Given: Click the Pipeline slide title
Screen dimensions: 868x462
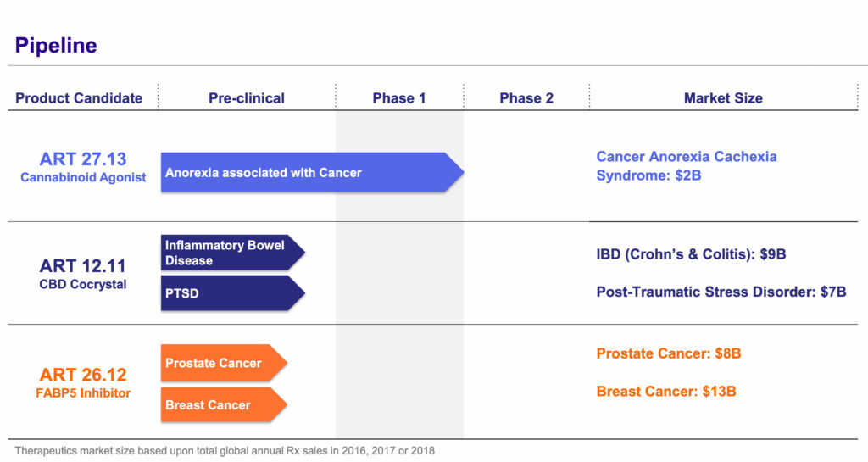Looking at the screenshot, I should (x=56, y=46).
